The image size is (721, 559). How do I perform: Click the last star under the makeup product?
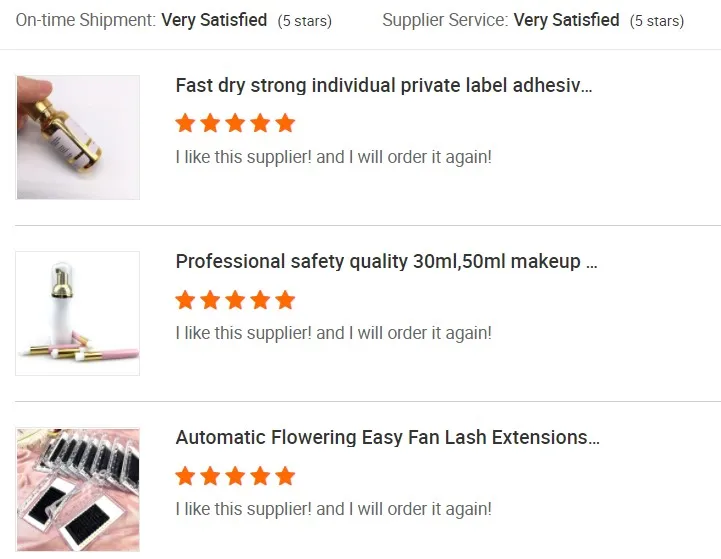(x=285, y=300)
